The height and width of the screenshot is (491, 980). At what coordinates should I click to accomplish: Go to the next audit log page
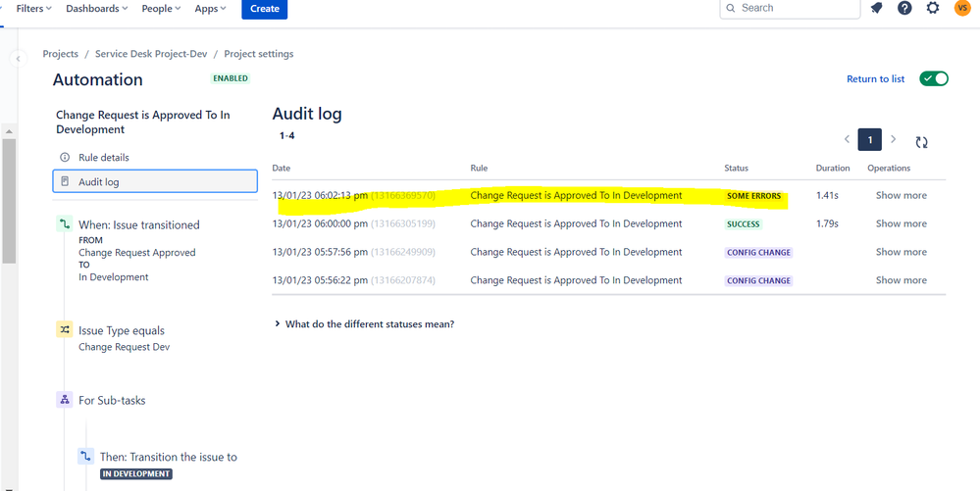(893, 139)
